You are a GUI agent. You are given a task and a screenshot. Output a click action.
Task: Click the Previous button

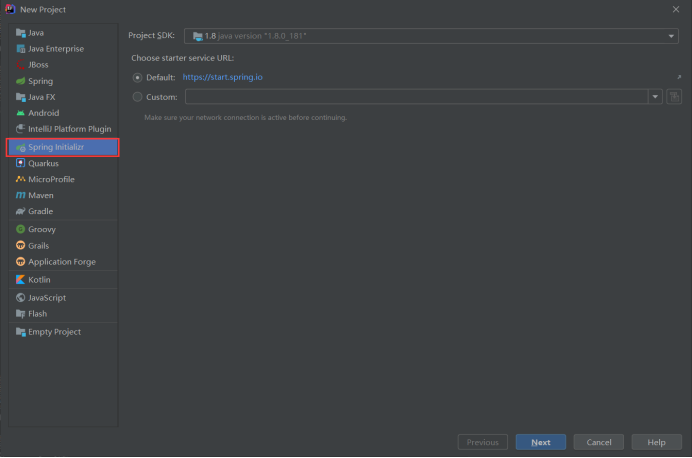click(x=483, y=442)
